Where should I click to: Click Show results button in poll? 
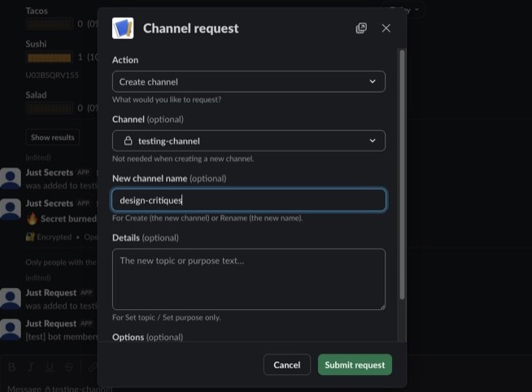pyautogui.click(x=53, y=137)
